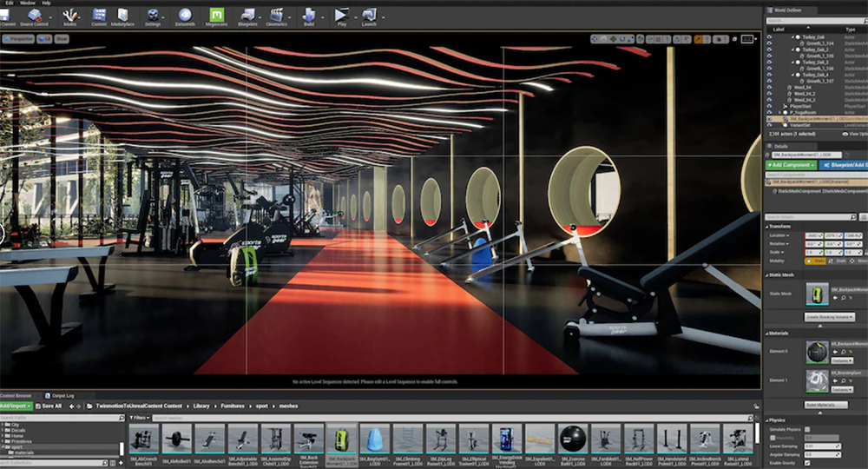This screenshot has height=469, width=868.
Task: Enable the Simulate Physics checkbox
Action: click(x=807, y=430)
